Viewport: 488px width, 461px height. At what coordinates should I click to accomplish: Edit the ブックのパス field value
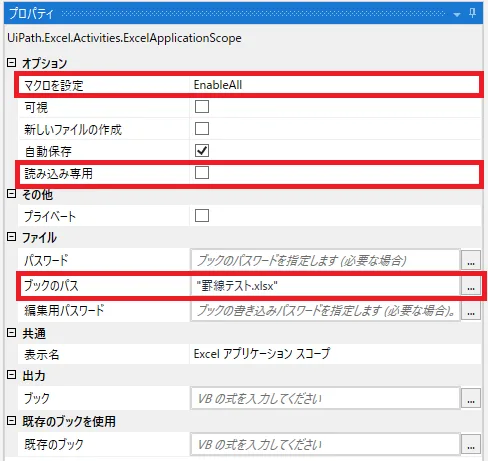[325, 286]
